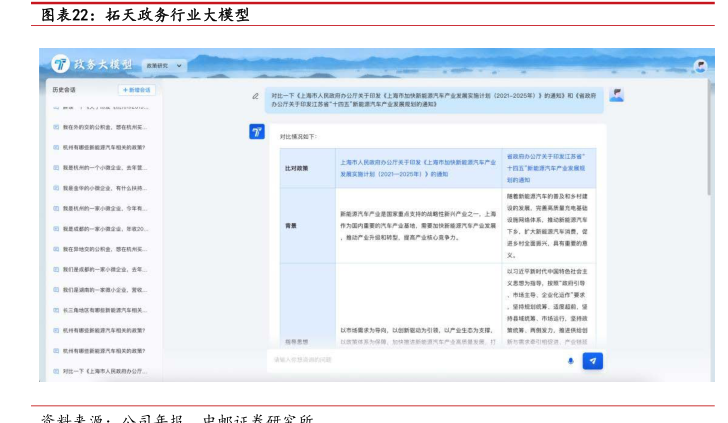Click the user avatar icon
Viewport: 728px width, 423px height.
[617, 95]
